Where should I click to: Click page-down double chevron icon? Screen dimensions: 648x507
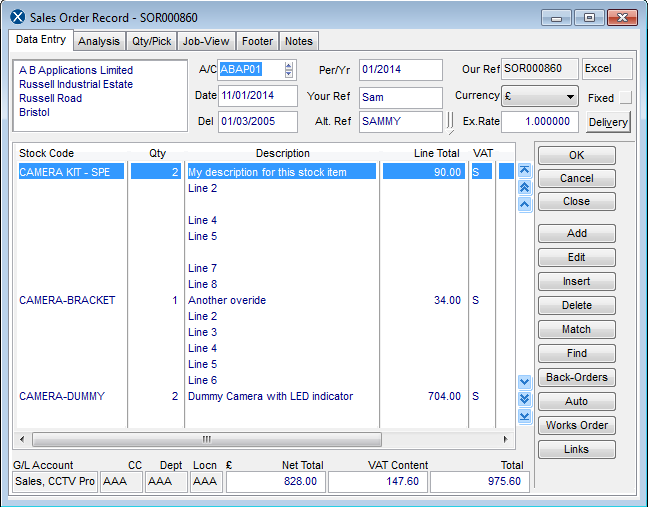tap(524, 399)
